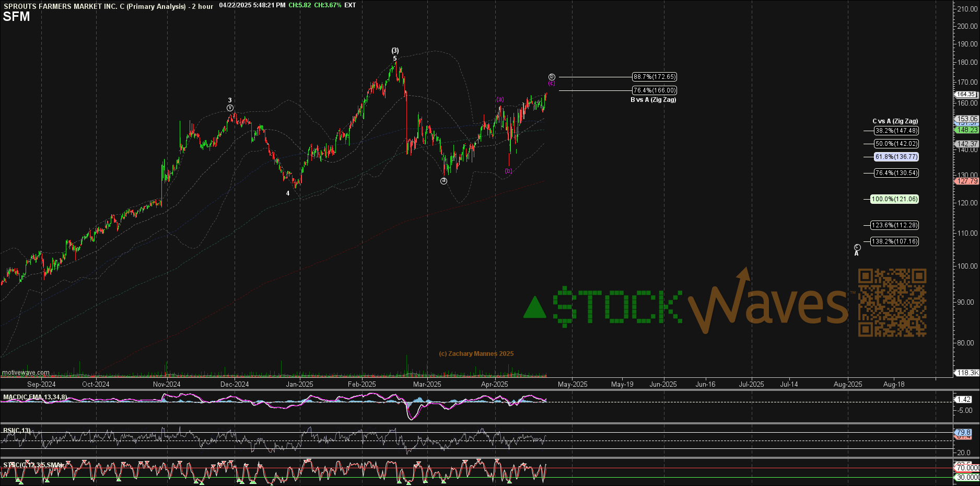
Task: Click the EXT extended hours indicator
Action: 350,5
